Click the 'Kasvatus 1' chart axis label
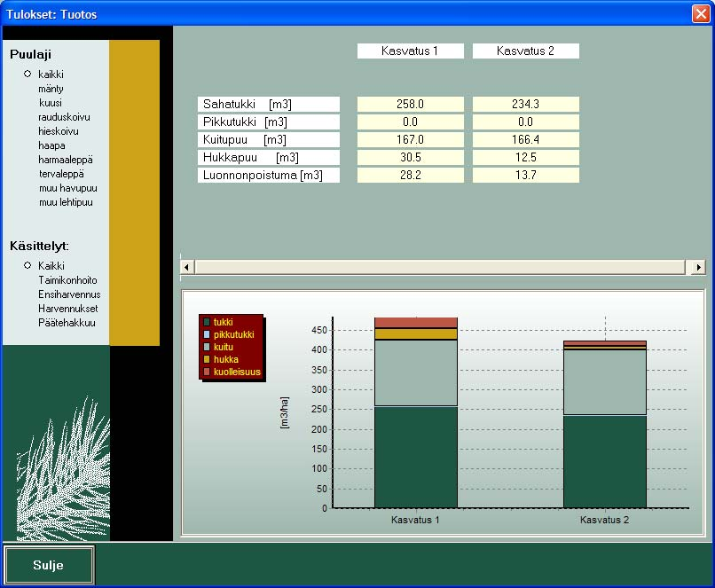Screen dimensions: 715x588 click(x=415, y=520)
